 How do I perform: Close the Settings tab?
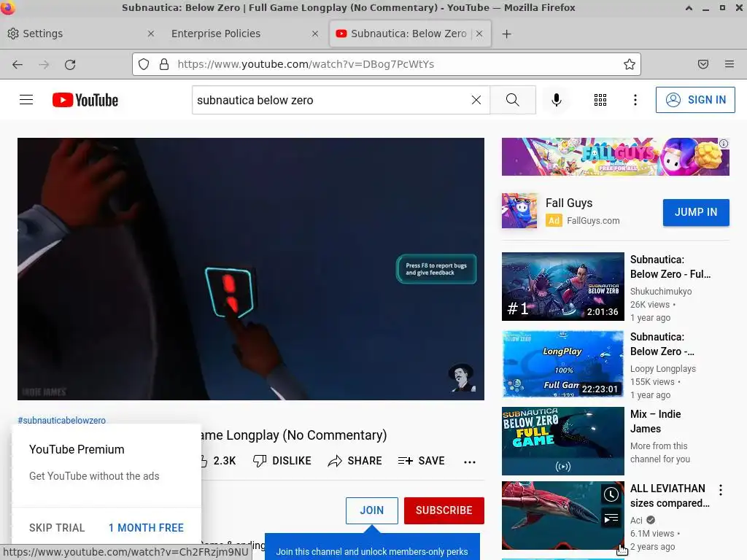click(150, 34)
